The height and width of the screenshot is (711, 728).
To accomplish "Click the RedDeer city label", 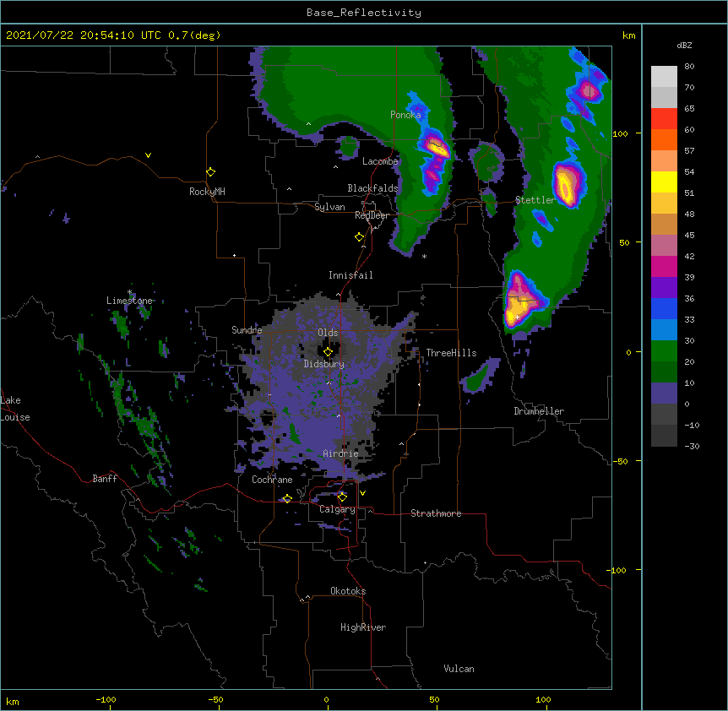I will pyautogui.click(x=372, y=215).
